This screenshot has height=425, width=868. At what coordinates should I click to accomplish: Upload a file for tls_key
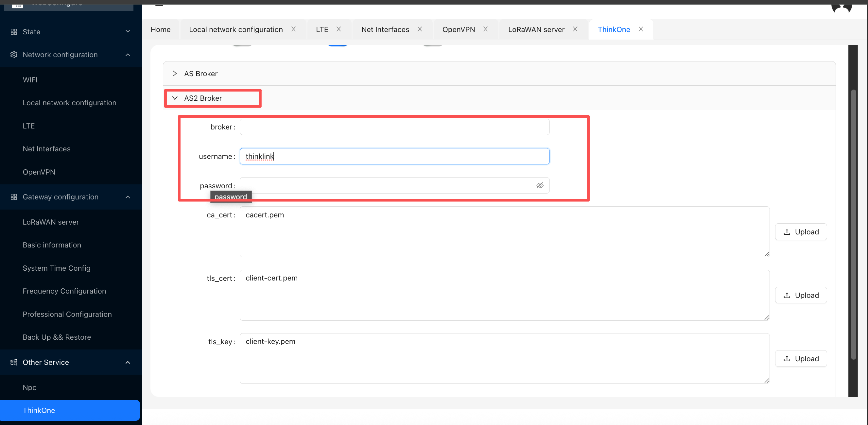[801, 358]
